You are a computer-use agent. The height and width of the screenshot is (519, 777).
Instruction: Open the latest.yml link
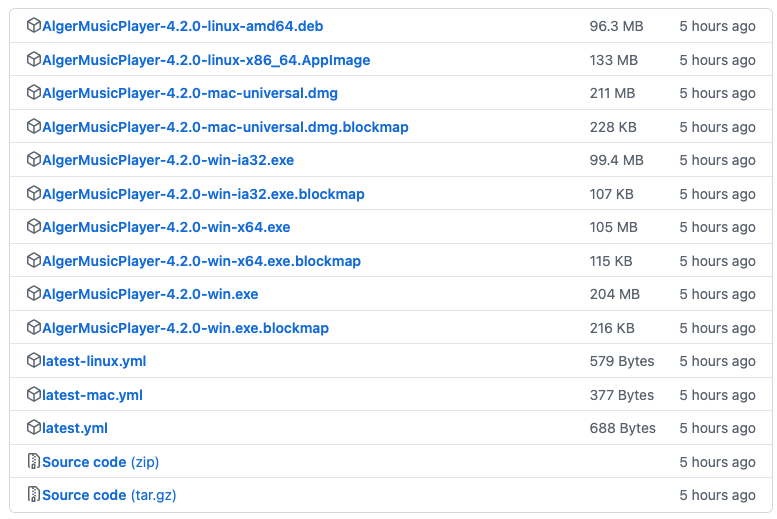click(75, 428)
